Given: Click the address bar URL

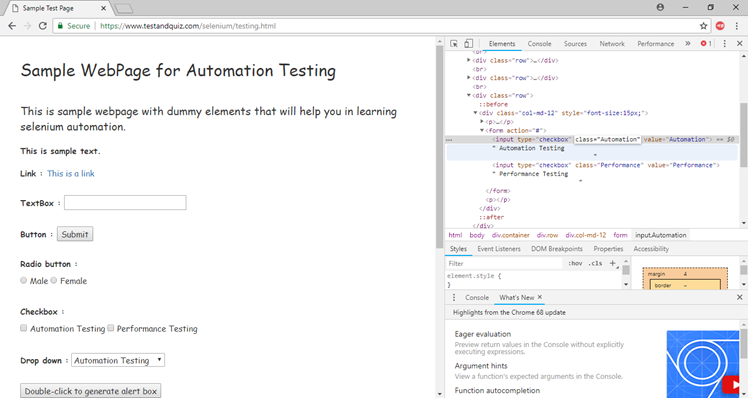Looking at the screenshot, I should click(188, 26).
